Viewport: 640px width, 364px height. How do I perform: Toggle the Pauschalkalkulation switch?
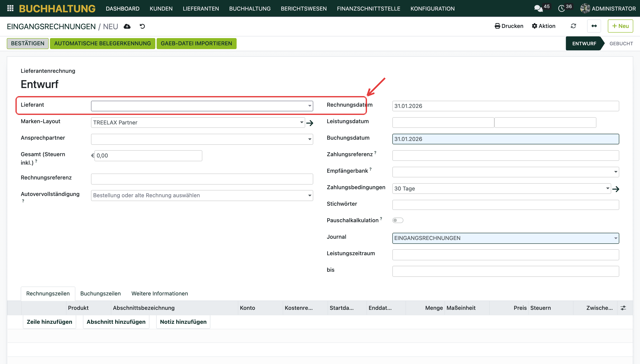point(398,220)
